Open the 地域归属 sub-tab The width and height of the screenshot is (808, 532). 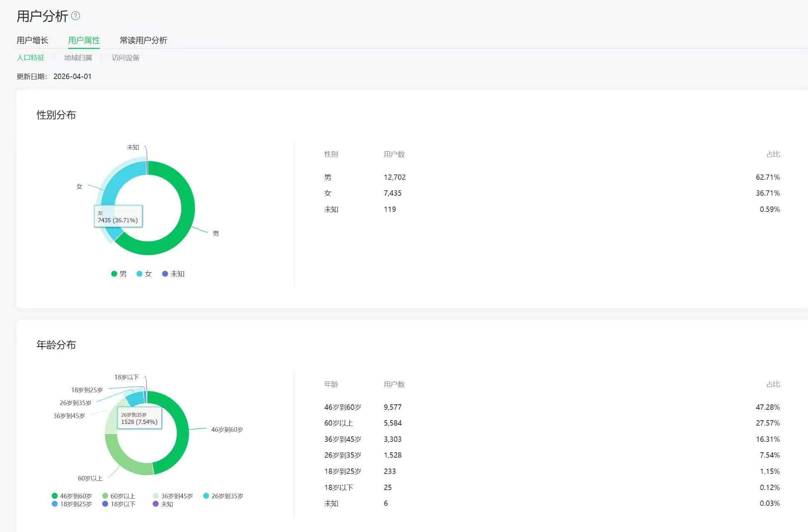pos(78,58)
